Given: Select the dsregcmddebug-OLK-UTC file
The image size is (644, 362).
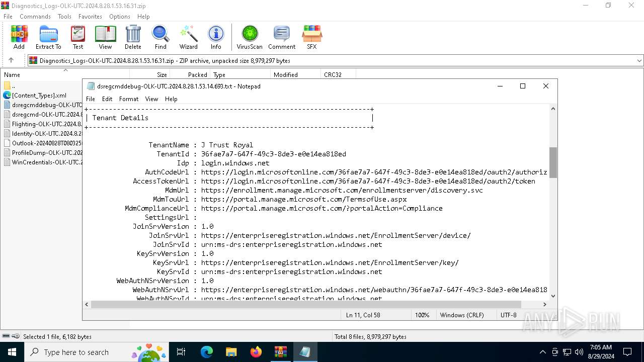Looking at the screenshot, I should [43, 105].
